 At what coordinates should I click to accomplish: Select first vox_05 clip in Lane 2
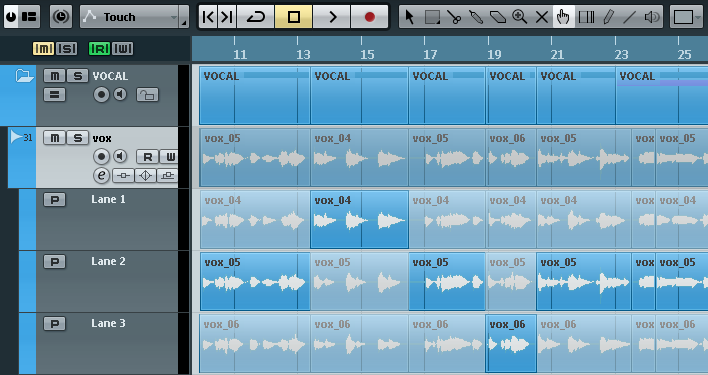pyautogui.click(x=255, y=281)
